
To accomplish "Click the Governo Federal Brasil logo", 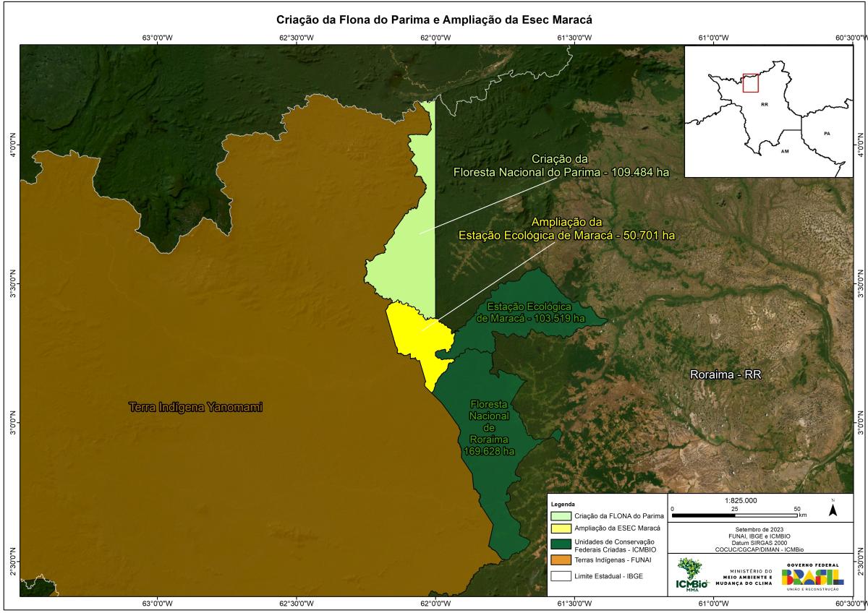I will (812, 575).
